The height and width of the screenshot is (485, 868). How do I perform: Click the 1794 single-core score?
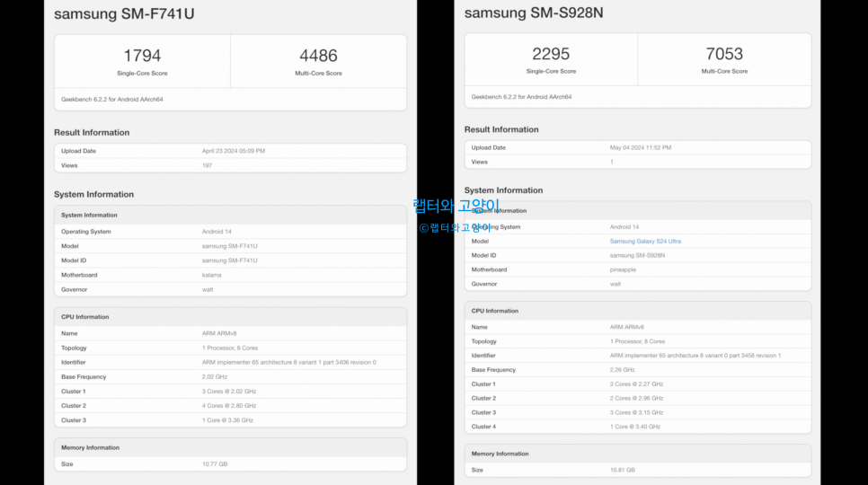pyautogui.click(x=142, y=56)
